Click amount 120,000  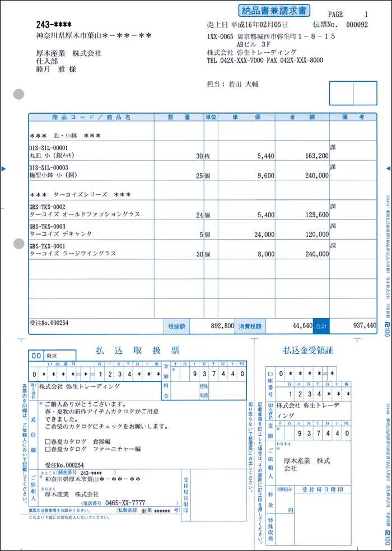(x=317, y=235)
